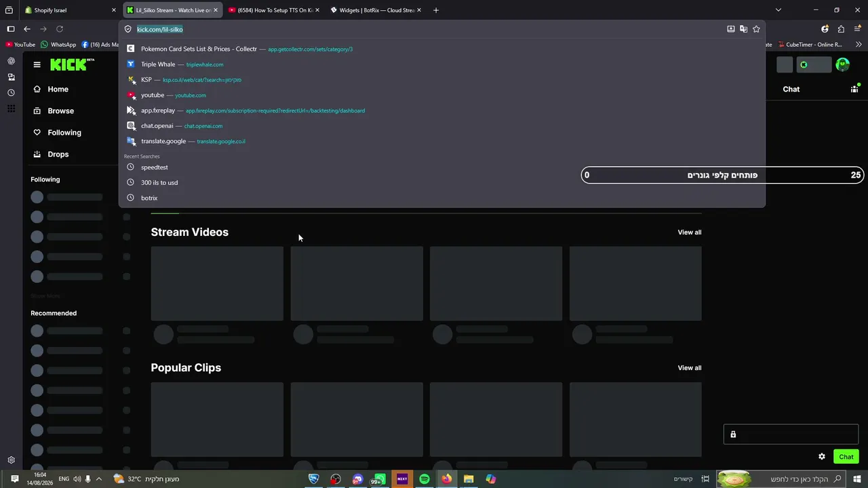Select the translate.google suggestion
Viewport: 868px width, 488px height.
click(x=441, y=141)
